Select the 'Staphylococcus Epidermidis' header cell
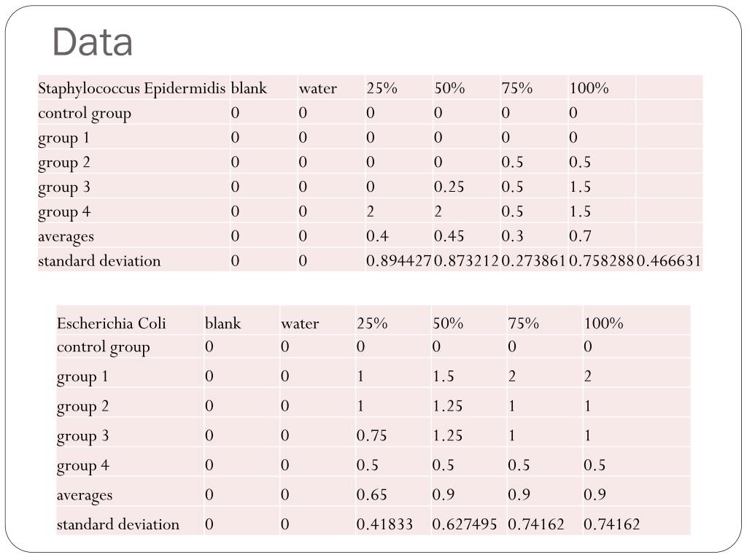The height and width of the screenshot is (560, 747). (131, 88)
